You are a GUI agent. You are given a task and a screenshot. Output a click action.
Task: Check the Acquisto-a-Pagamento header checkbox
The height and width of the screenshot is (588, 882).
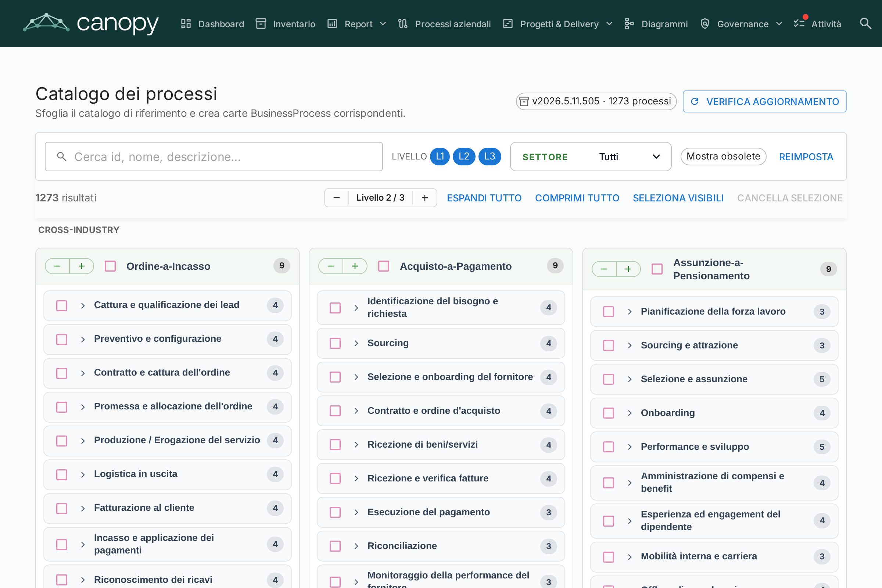pos(384,266)
